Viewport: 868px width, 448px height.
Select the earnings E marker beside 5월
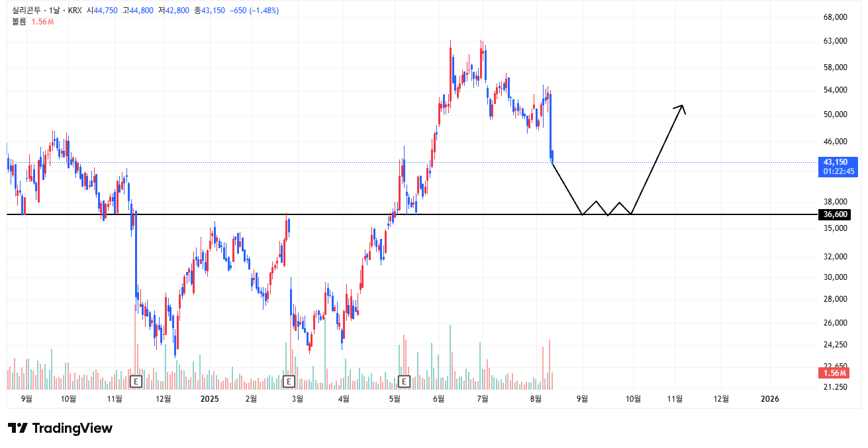point(405,381)
